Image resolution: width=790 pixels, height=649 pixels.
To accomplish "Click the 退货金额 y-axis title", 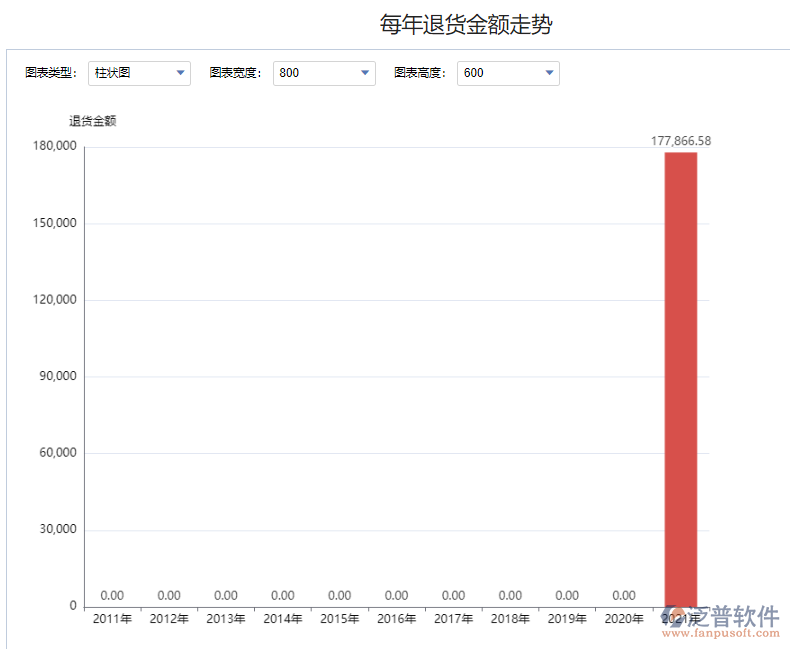I will [93, 121].
